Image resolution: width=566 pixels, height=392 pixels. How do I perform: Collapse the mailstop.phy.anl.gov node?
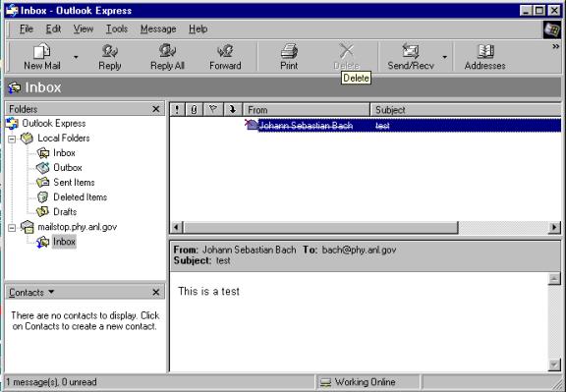pos(12,227)
